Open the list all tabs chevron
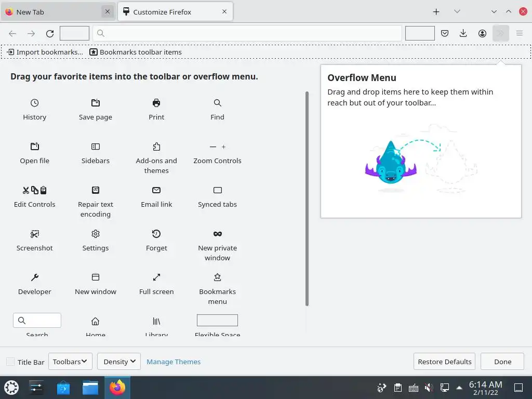The height and width of the screenshot is (399, 532). click(x=457, y=11)
